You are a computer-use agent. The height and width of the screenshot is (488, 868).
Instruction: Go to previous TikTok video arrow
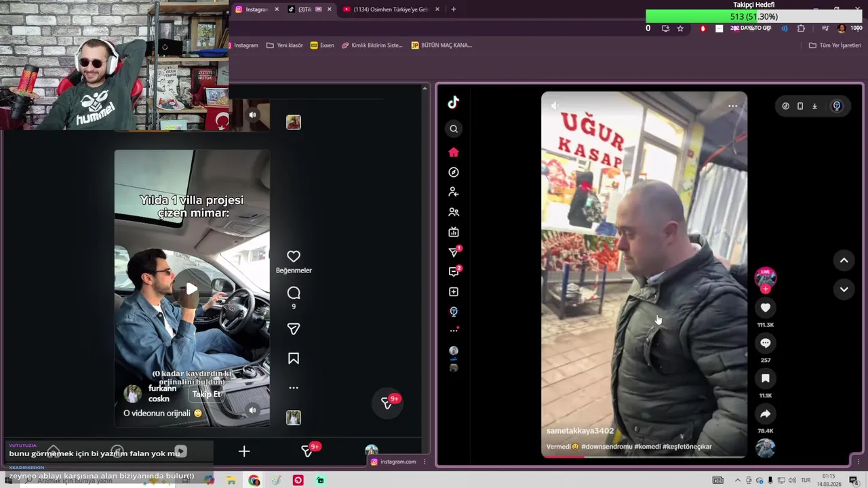pos(844,260)
